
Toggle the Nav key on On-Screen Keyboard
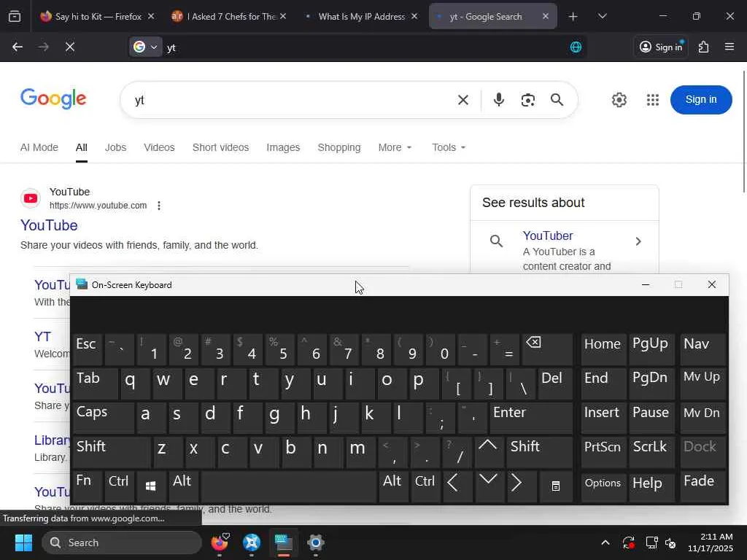[703, 349]
